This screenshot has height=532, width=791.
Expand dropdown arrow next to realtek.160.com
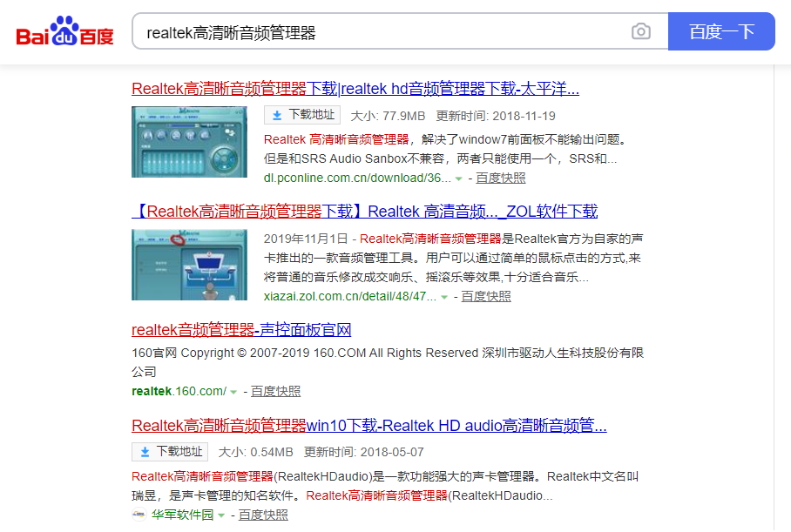pyautogui.click(x=233, y=392)
